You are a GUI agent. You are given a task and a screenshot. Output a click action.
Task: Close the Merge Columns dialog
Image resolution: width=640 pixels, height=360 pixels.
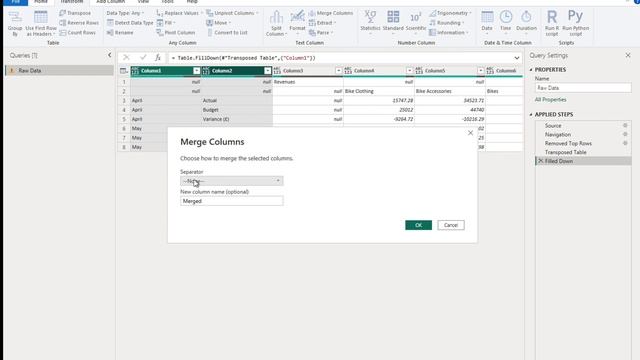470,133
